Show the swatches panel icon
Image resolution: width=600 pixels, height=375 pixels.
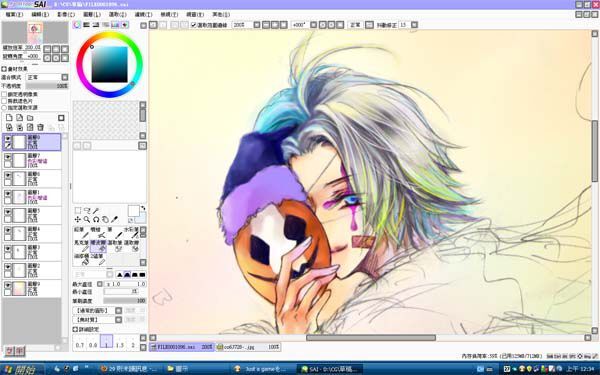point(115,25)
